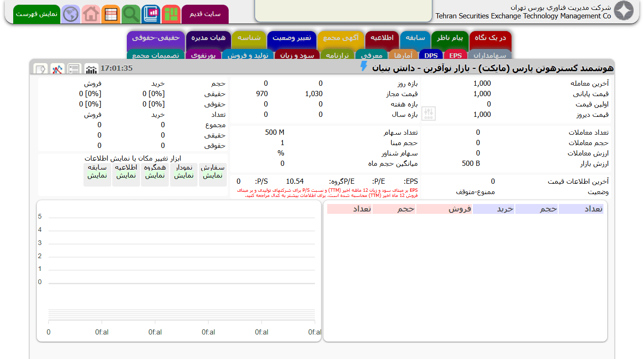Toggle the سابقه نمایش display tool
Image resolution: width=644 pixels, height=359 pixels.
click(97, 174)
